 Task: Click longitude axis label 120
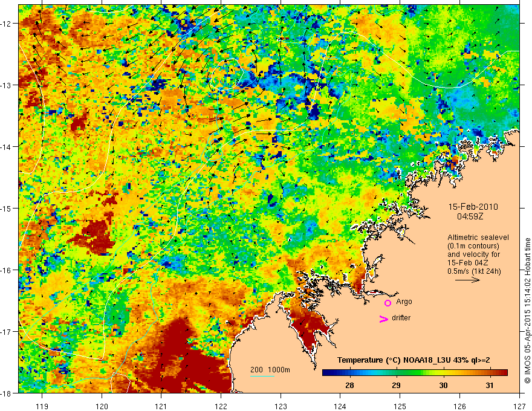coord(102,406)
